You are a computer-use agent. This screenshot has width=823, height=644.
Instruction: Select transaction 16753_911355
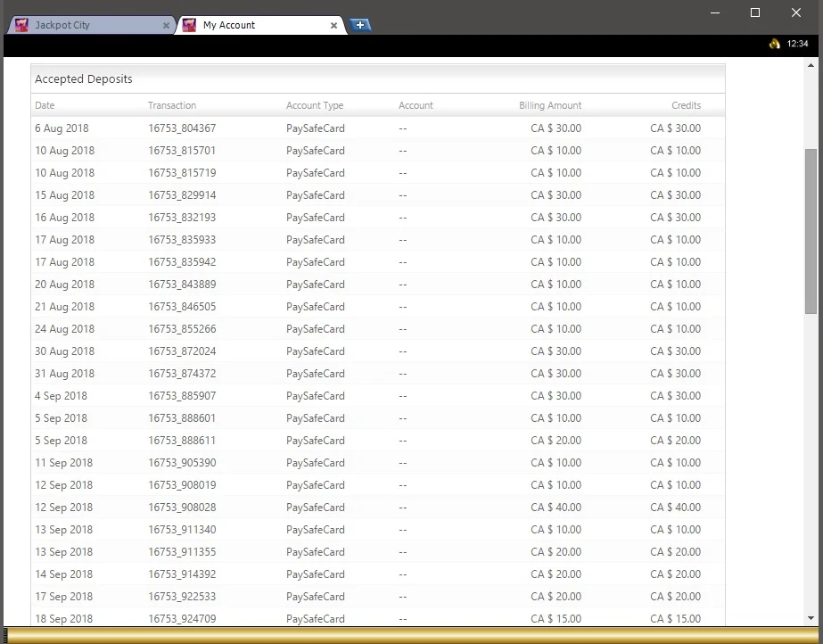pos(182,552)
